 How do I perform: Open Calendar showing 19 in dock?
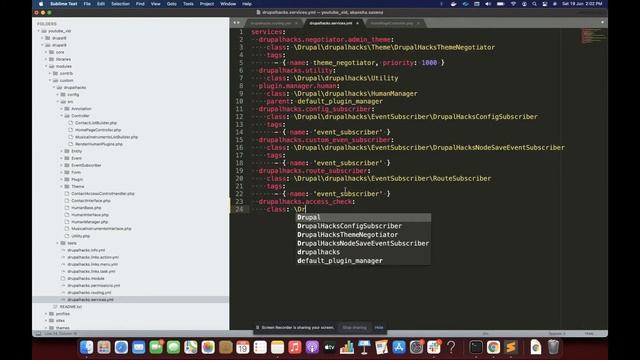[242, 347]
